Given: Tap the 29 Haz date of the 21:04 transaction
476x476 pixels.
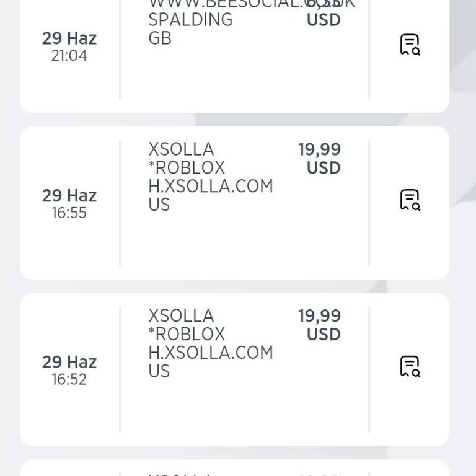Looking at the screenshot, I should [69, 38].
